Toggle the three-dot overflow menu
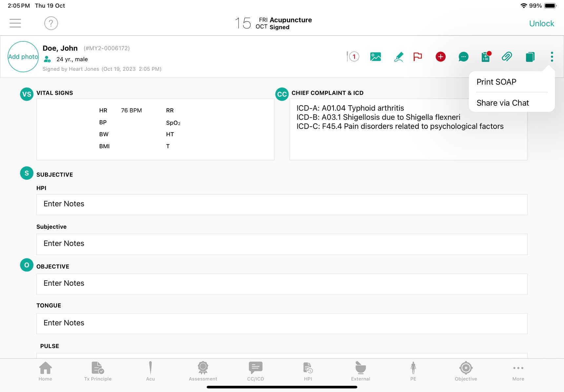The width and height of the screenshot is (564, 392). point(552,57)
